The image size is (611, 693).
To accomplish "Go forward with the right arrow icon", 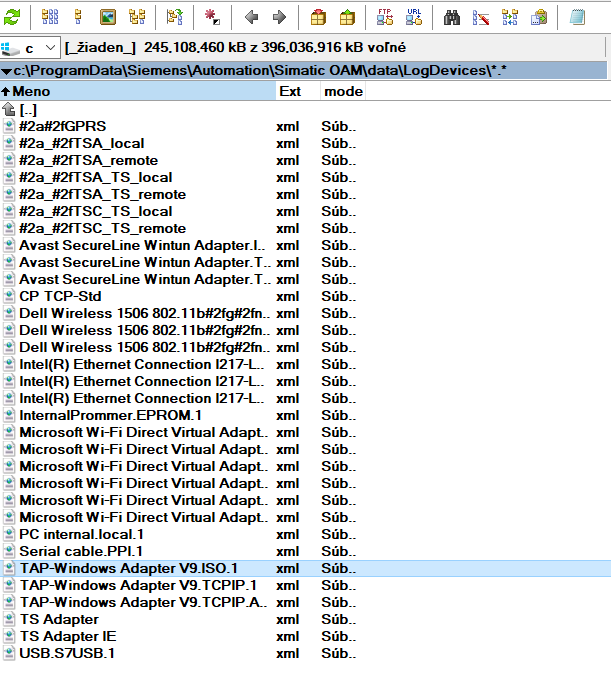I will (279, 17).
